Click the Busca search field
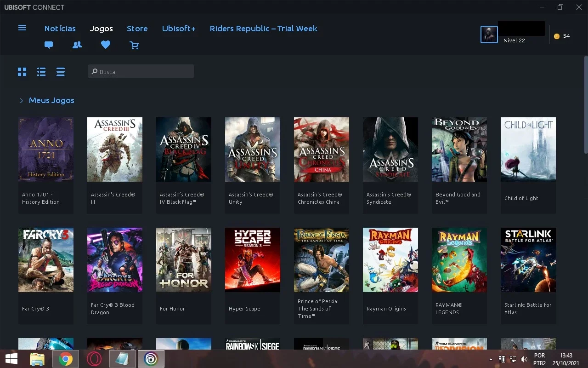Screen dimensions: 588x368 coord(141,72)
